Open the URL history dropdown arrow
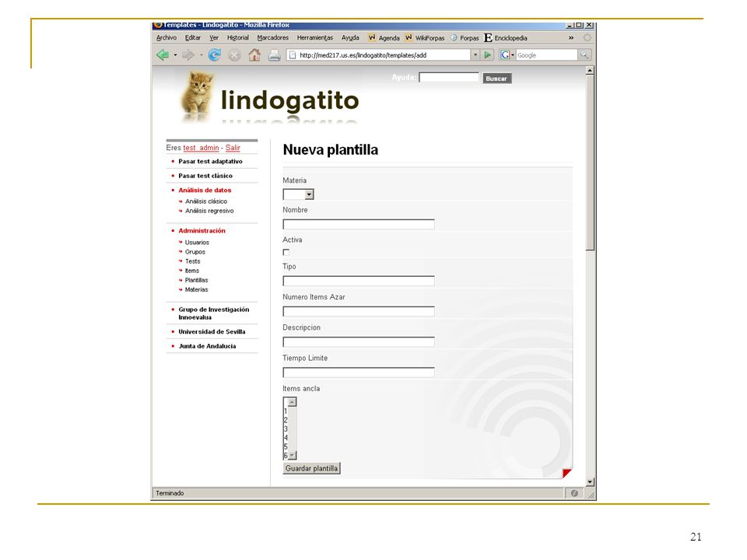This screenshot has width=747, height=560. click(x=475, y=55)
